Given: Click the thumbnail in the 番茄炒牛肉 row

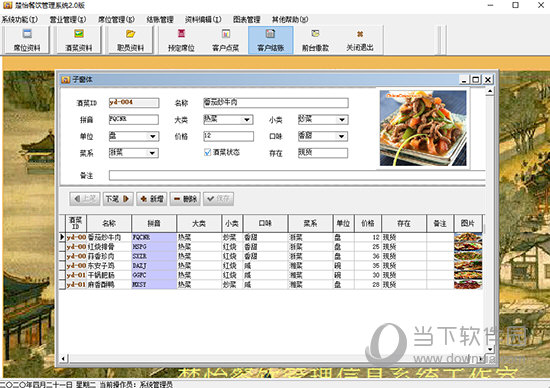Looking at the screenshot, I should tap(468, 237).
